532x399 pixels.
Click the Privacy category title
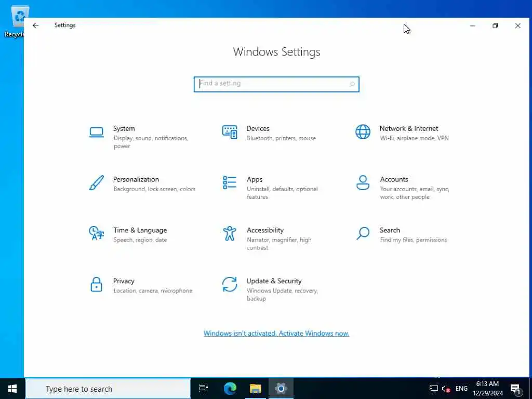pyautogui.click(x=124, y=281)
